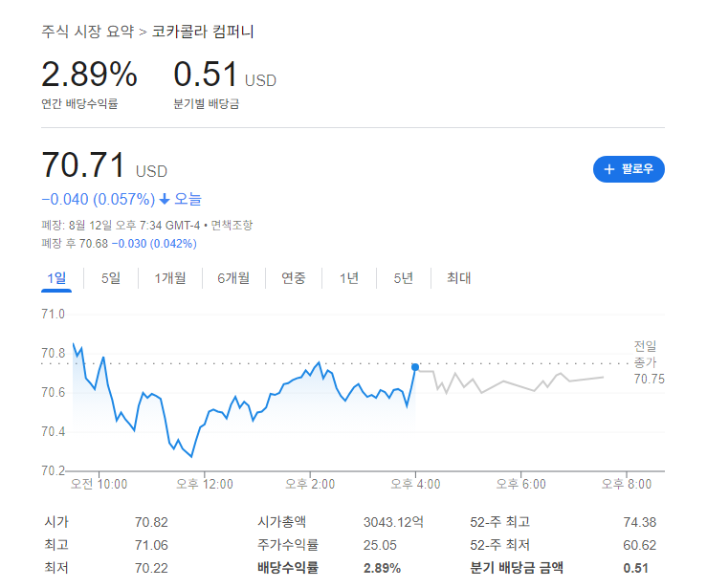Select the 6개월 range tab

tap(233, 278)
